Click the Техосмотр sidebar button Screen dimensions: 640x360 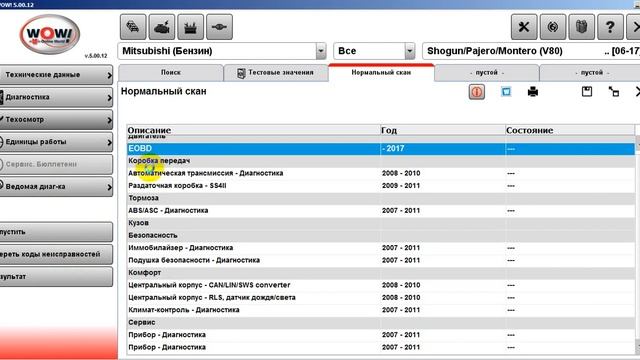(x=56, y=120)
